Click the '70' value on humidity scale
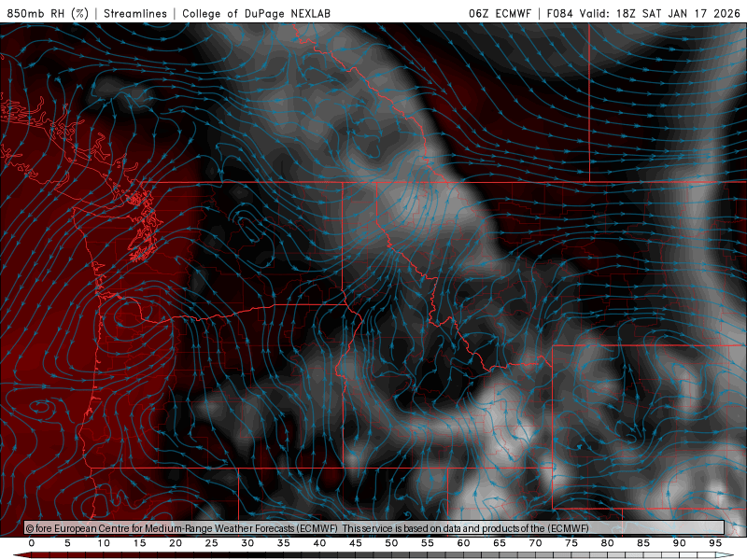This screenshot has height=560, width=747. pos(535,543)
